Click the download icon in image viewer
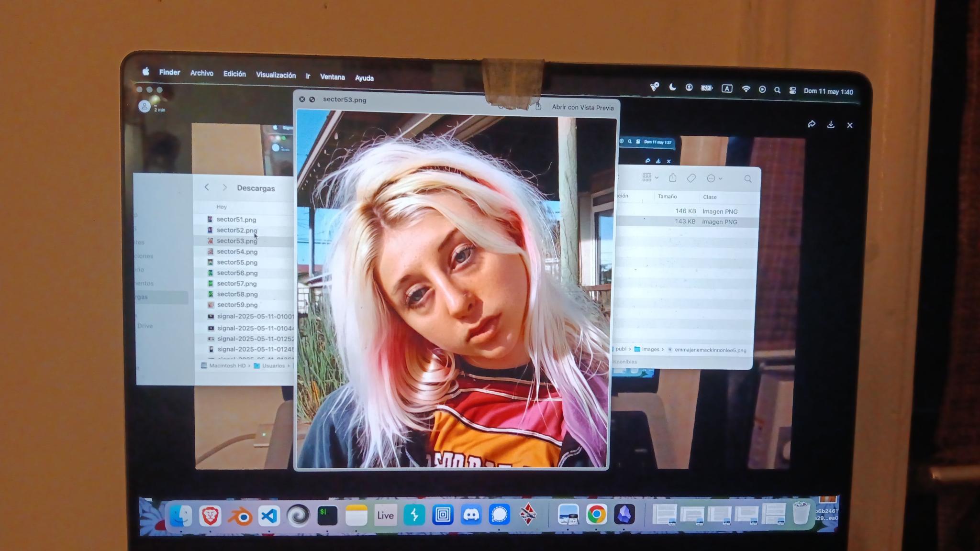This screenshot has width=980, height=551. click(831, 124)
